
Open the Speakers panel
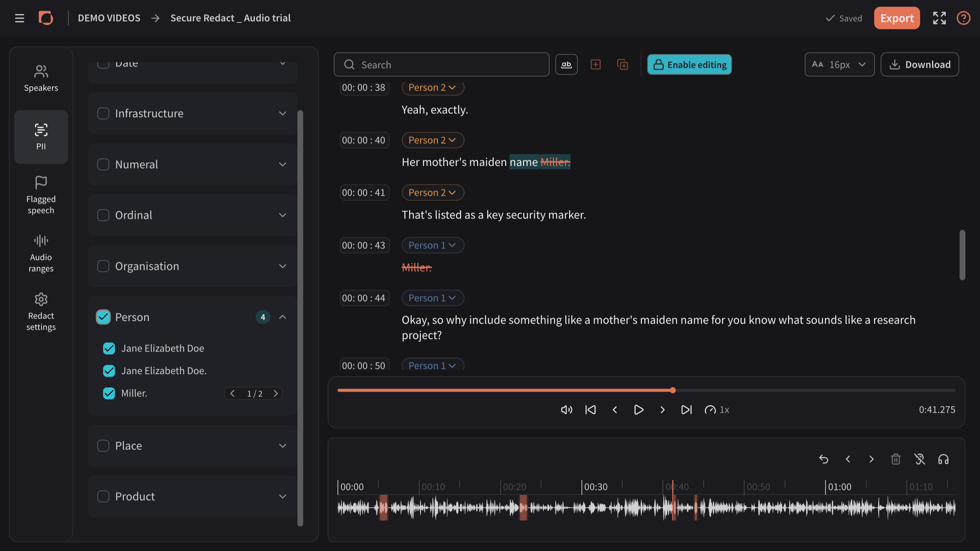(41, 79)
